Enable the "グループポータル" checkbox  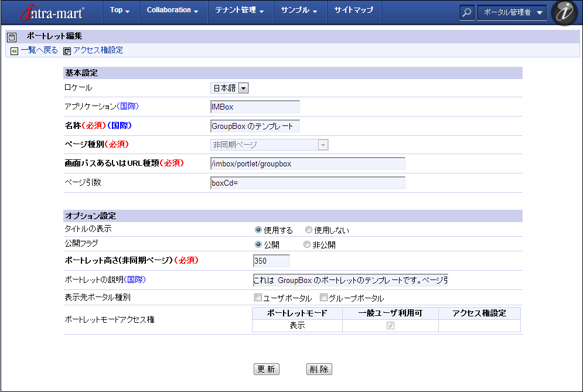pyautogui.click(x=323, y=298)
